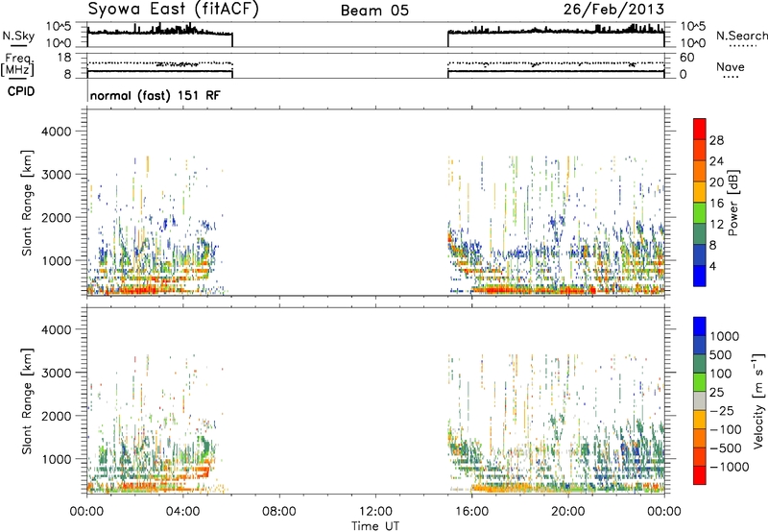Click the 'Slant Range [km]' label of the power panel
Viewport: 768px width, 532px height.
pyautogui.click(x=27, y=203)
